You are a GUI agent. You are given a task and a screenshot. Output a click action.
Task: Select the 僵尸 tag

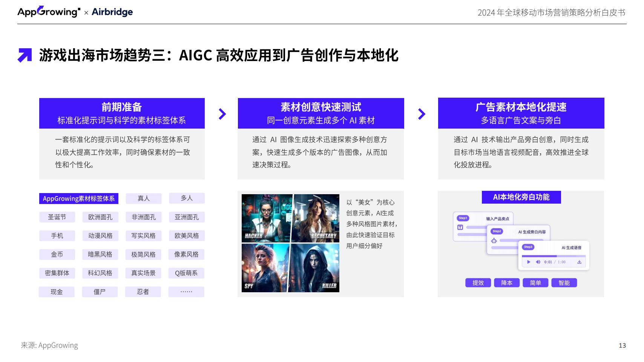click(100, 292)
